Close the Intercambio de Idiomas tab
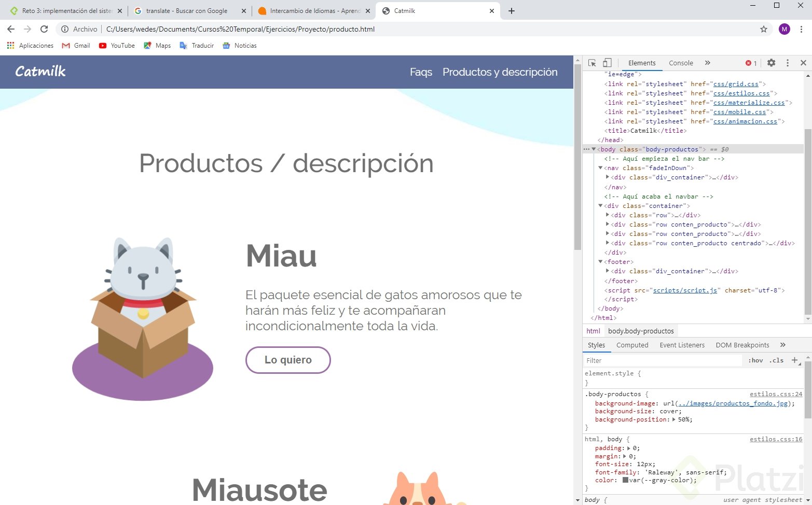The width and height of the screenshot is (812, 505). coord(368,11)
